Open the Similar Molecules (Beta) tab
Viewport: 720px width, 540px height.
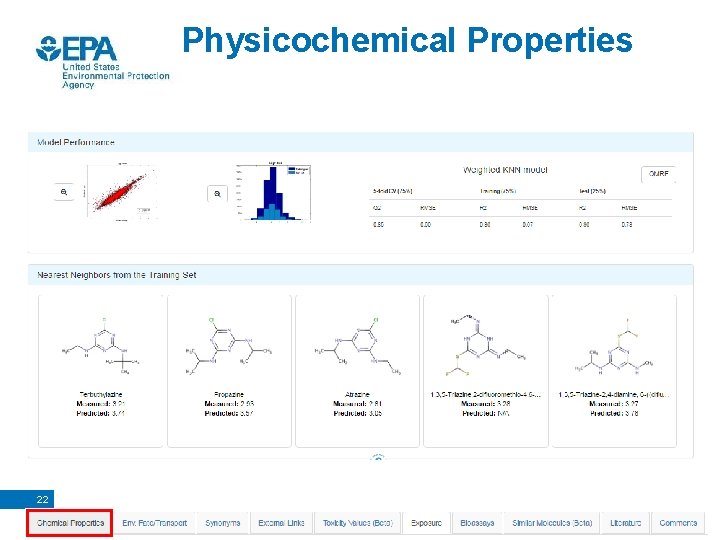552,523
